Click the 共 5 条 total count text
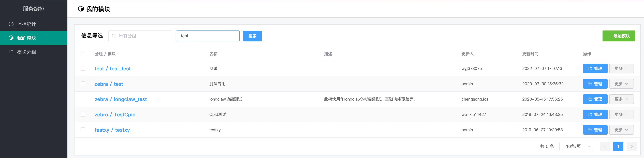The width and height of the screenshot is (644, 158). (x=547, y=146)
